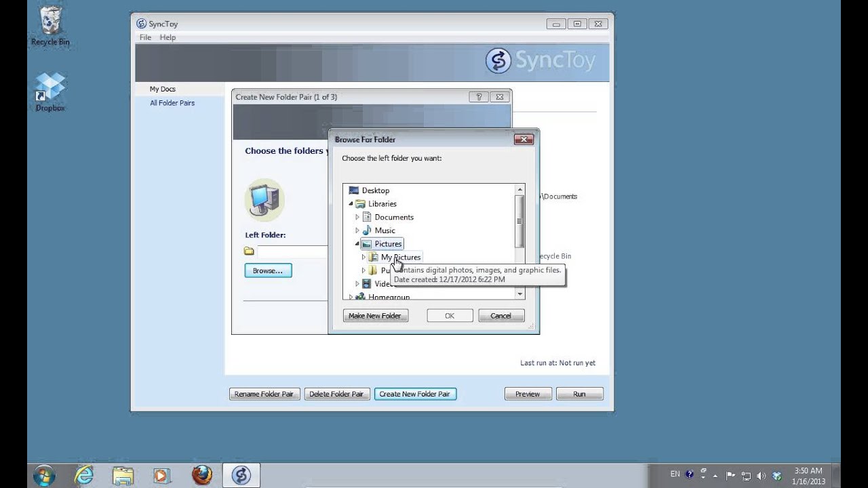Open the network tray icon
Screen dimensions: 868x488
click(x=746, y=475)
